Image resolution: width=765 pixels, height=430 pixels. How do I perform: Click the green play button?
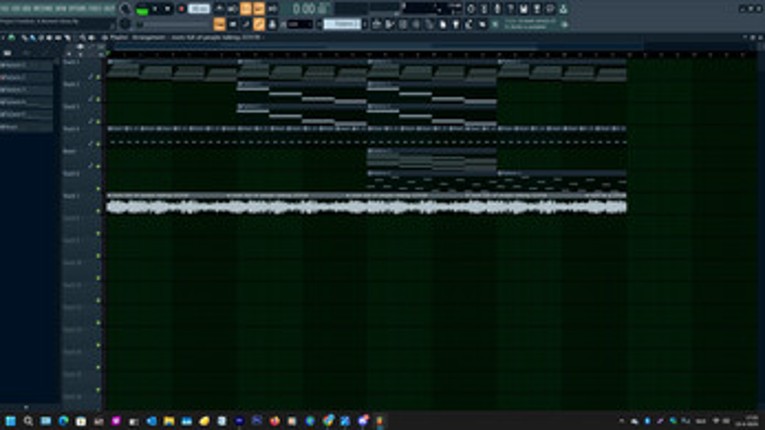coord(143,9)
